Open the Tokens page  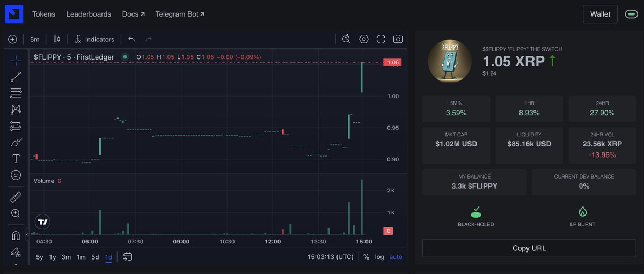(x=43, y=14)
